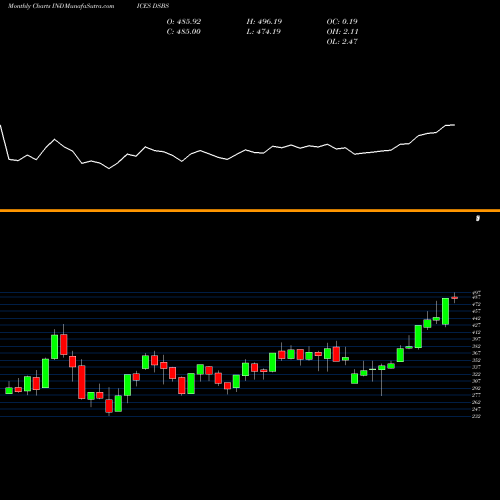Viewport: 500px width, 500px height.
Task: Click the endpoint of the white line chart
Action: (454, 125)
